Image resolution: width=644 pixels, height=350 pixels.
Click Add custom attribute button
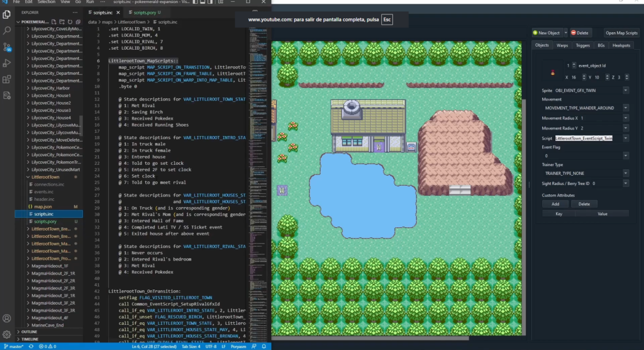pyautogui.click(x=555, y=204)
